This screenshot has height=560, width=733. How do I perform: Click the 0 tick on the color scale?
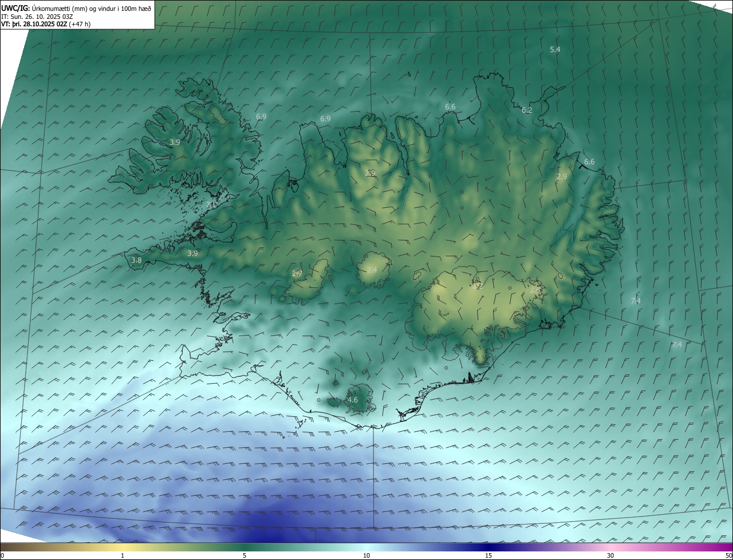pos(2,555)
